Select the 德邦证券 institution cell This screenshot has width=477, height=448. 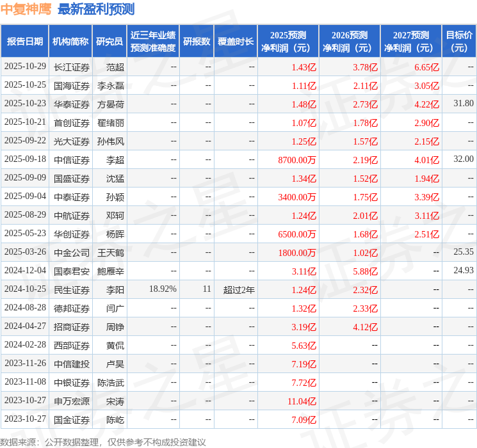[x=72, y=308]
